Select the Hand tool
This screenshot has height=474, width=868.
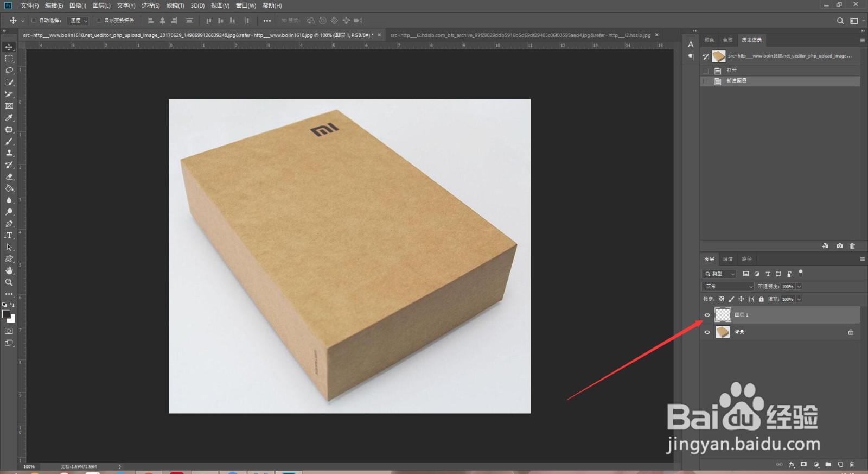click(9, 270)
